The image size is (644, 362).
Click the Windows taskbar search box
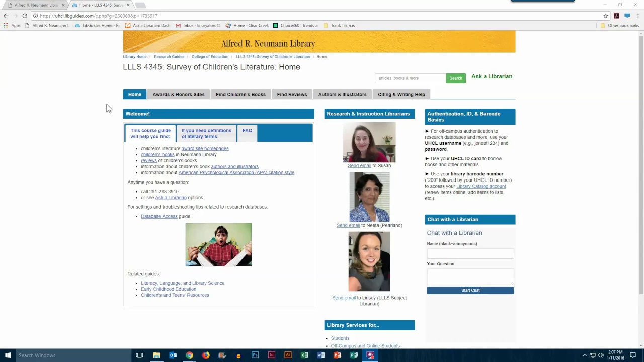click(73, 355)
